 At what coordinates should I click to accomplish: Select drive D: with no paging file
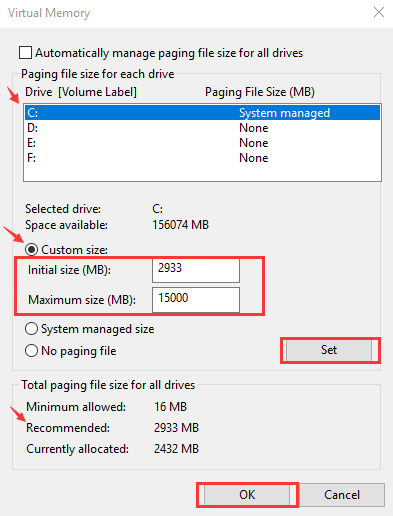202,128
